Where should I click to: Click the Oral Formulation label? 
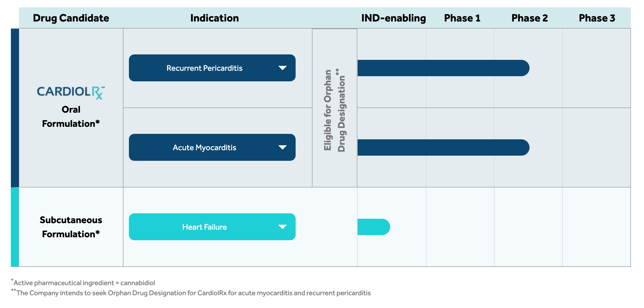coord(71,116)
